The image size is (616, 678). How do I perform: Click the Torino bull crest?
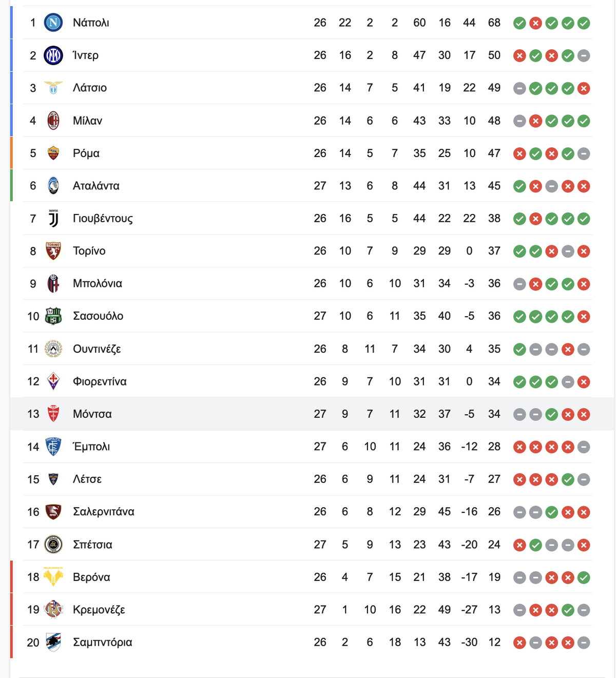click(x=53, y=251)
